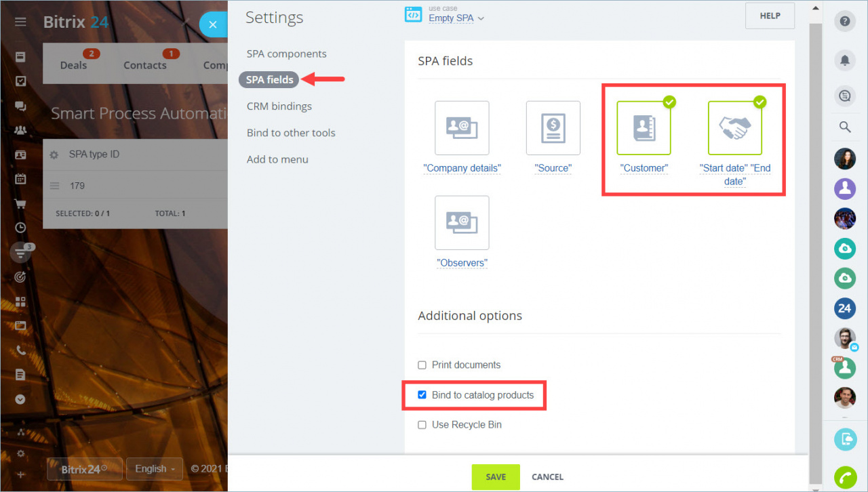This screenshot has width=868, height=492.
Task: Open help question mark in right bar
Action: click(x=845, y=21)
